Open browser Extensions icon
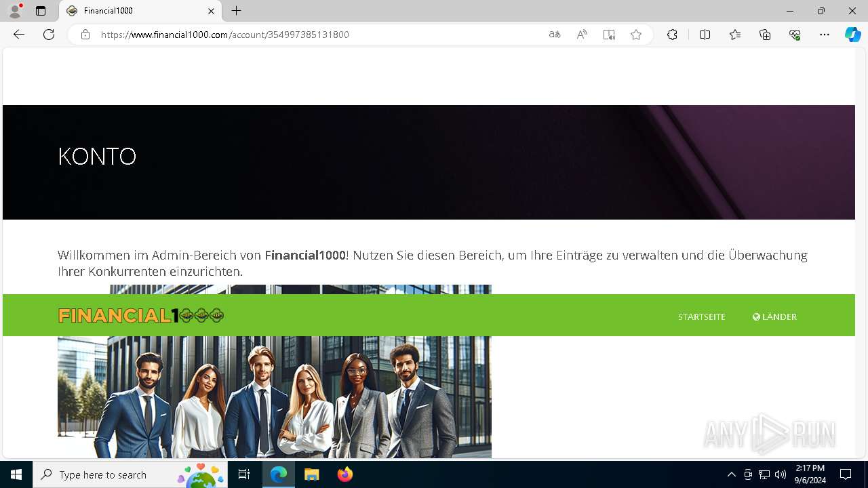This screenshot has width=868, height=488. pyautogui.click(x=672, y=35)
